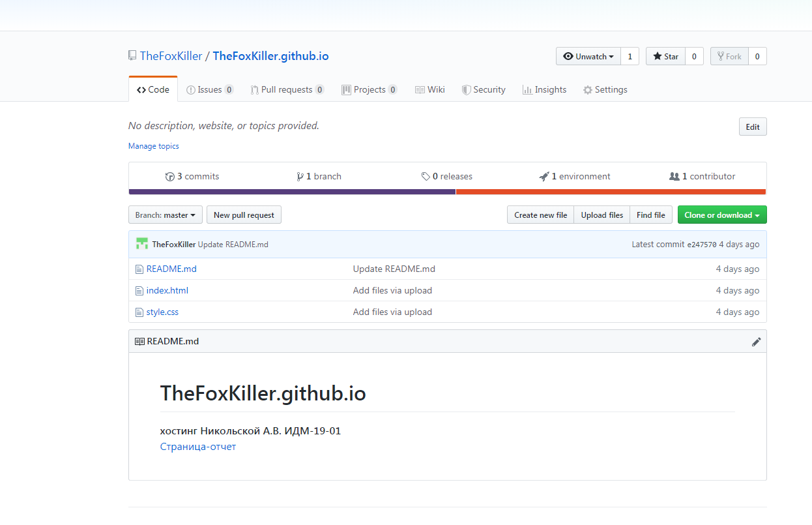Click the commits history clock icon
The height and width of the screenshot is (525, 812).
170,177
